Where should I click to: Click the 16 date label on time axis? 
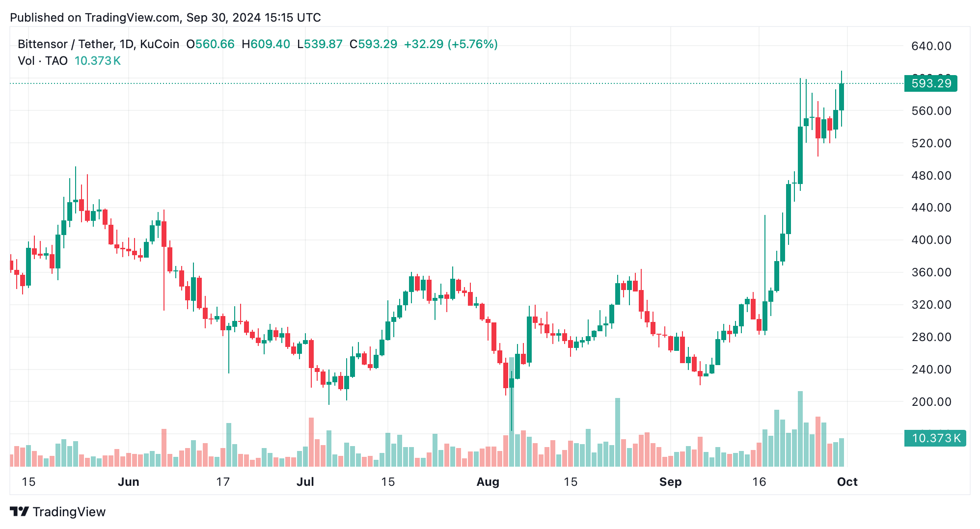tap(759, 482)
